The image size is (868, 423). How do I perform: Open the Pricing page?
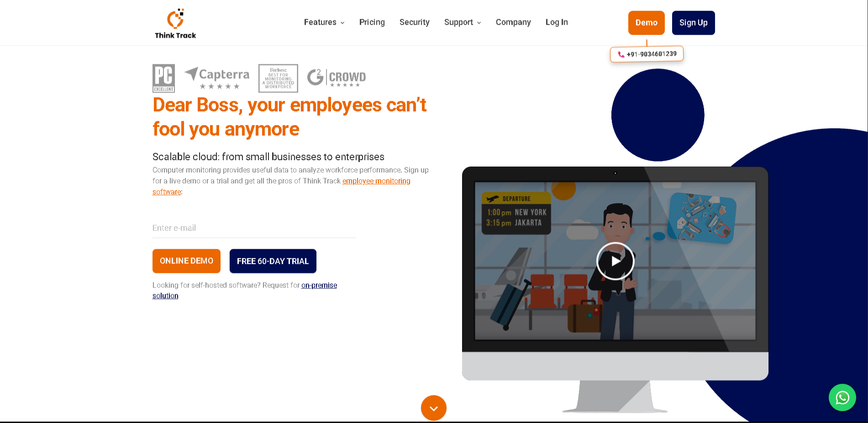[x=372, y=22]
